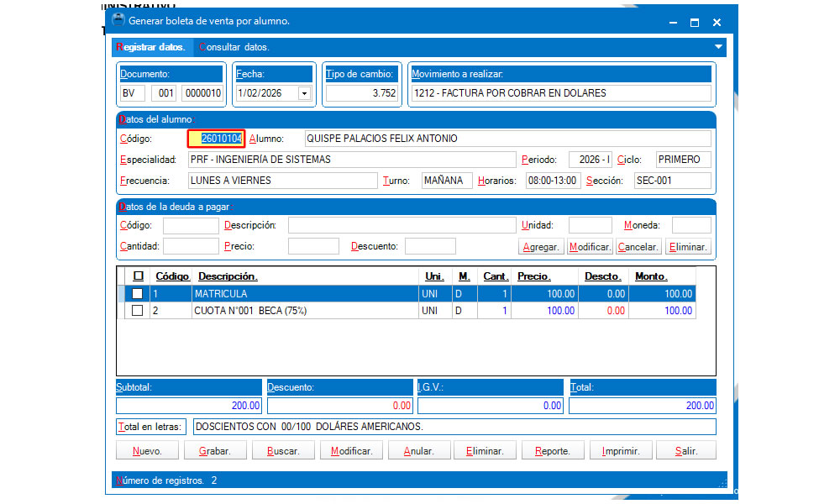Click the totals Descuento value field
Image resolution: width=840 pixels, height=504 pixels.
point(339,406)
